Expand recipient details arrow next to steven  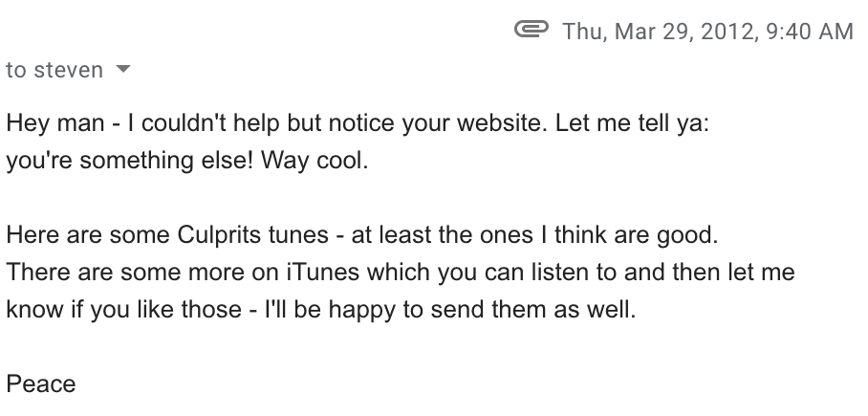tap(123, 69)
